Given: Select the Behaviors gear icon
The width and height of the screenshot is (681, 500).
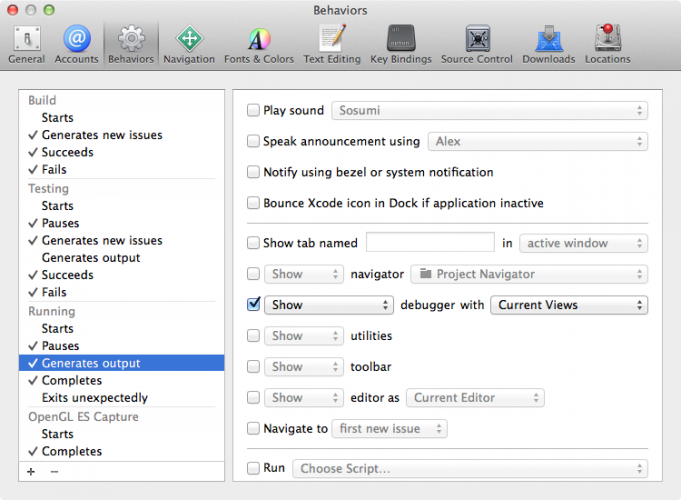Looking at the screenshot, I should click(131, 38).
